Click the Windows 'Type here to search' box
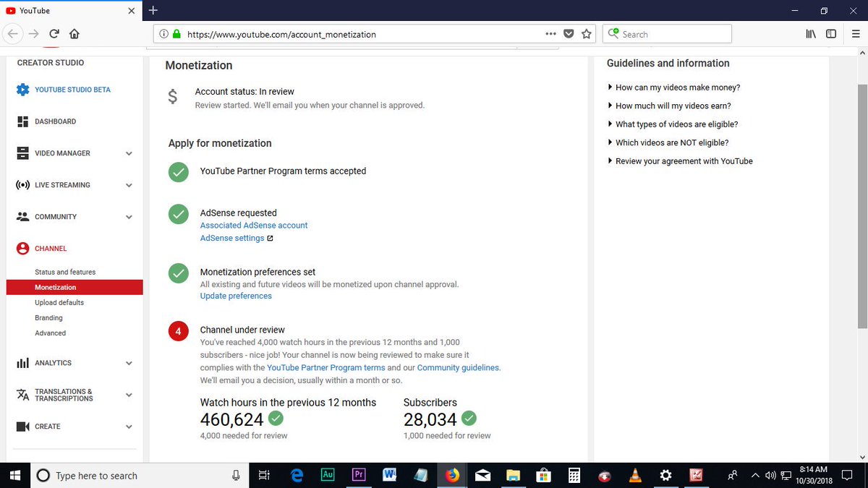This screenshot has width=868, height=488. click(138, 475)
